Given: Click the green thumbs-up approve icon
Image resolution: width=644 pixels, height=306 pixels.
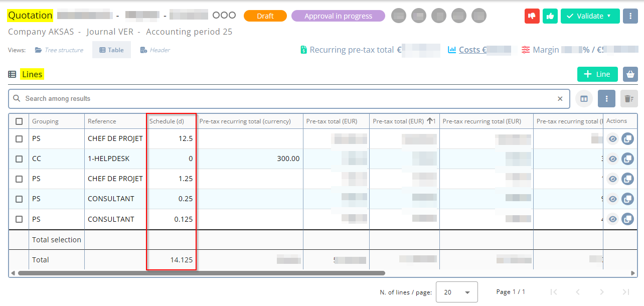Looking at the screenshot, I should (551, 16).
